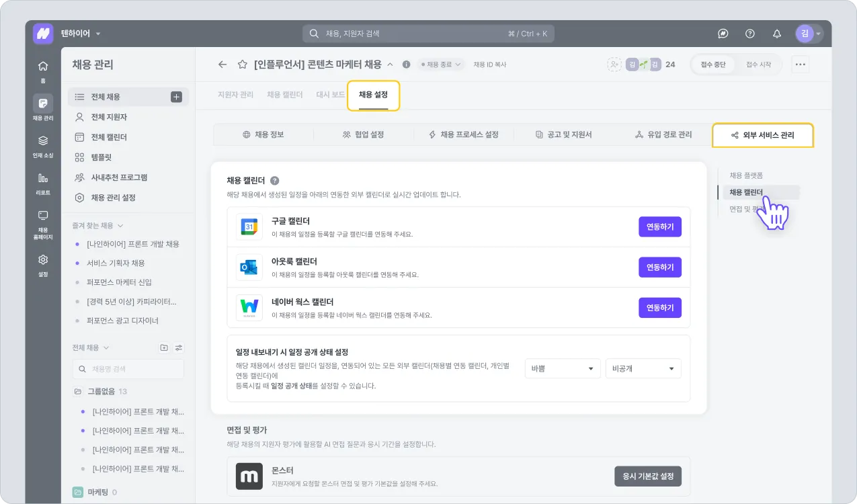Switch to the 대시 보드 tab
The height and width of the screenshot is (504, 857).
(x=331, y=95)
